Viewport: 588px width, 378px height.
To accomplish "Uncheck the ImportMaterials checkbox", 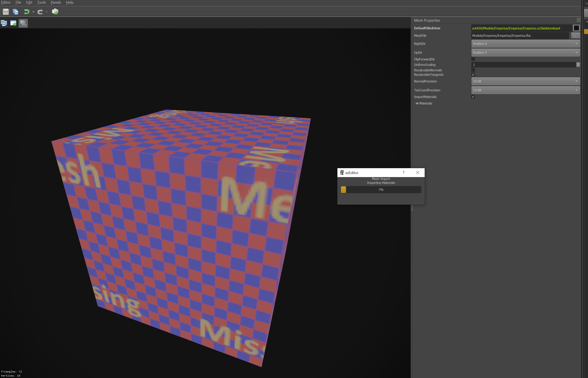I will [x=473, y=97].
